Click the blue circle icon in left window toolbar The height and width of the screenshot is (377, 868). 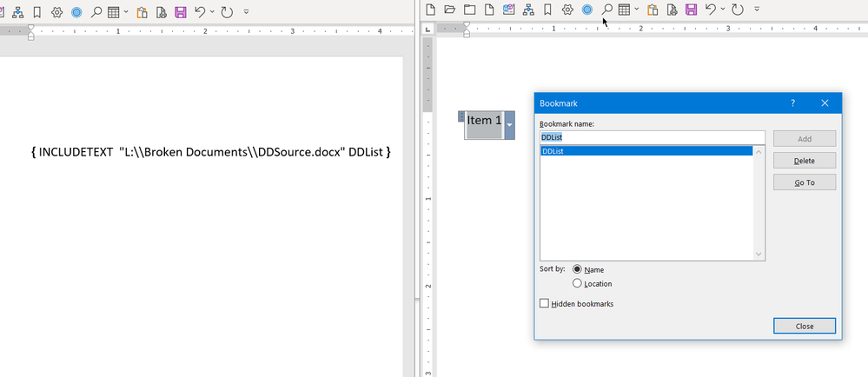point(77,12)
